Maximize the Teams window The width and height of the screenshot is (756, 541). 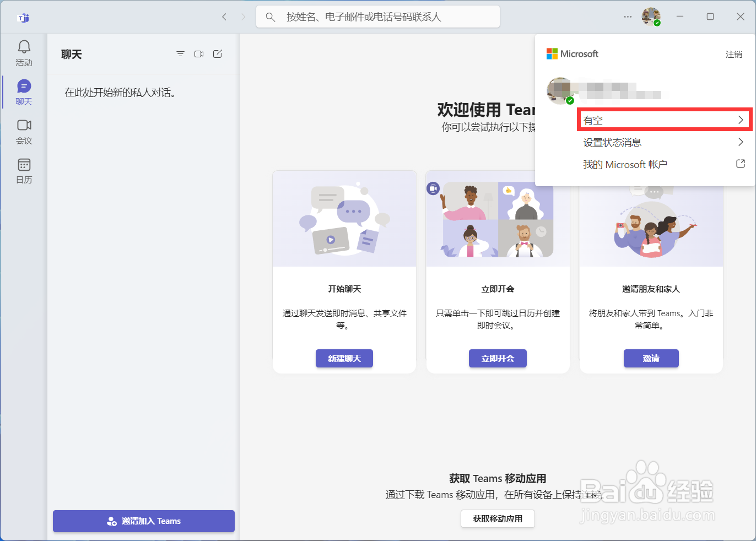[x=710, y=17]
